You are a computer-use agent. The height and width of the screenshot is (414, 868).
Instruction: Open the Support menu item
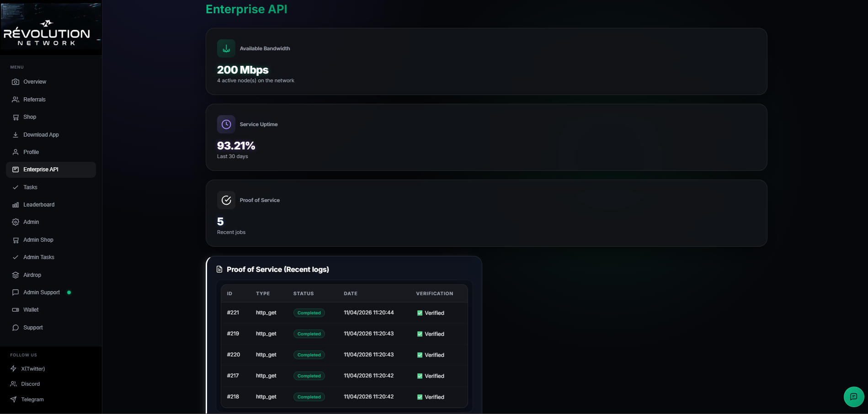coord(51,328)
